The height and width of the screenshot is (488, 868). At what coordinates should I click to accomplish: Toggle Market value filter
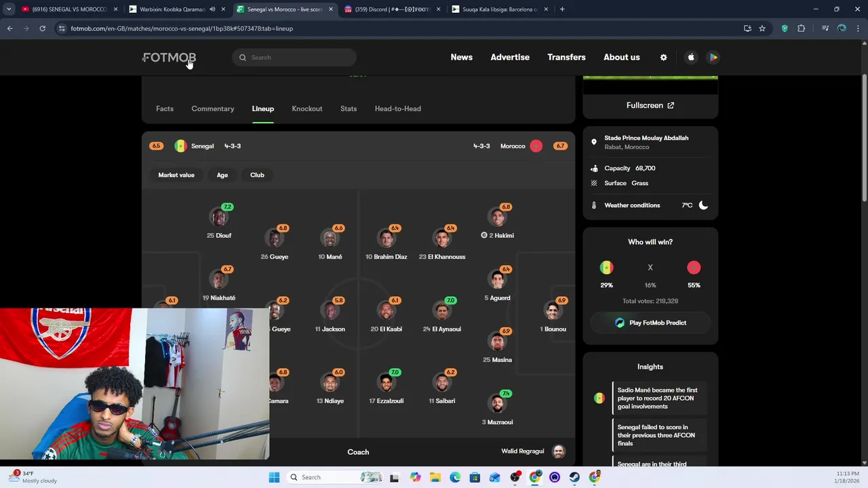point(176,175)
